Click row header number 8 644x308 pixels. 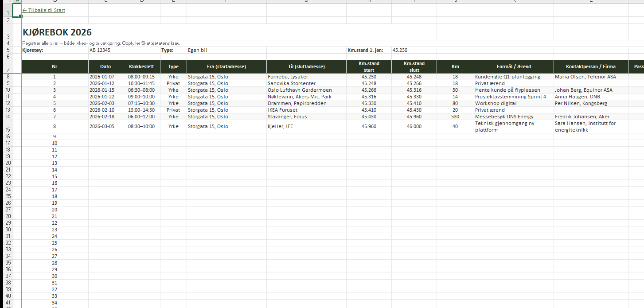[x=8, y=77]
